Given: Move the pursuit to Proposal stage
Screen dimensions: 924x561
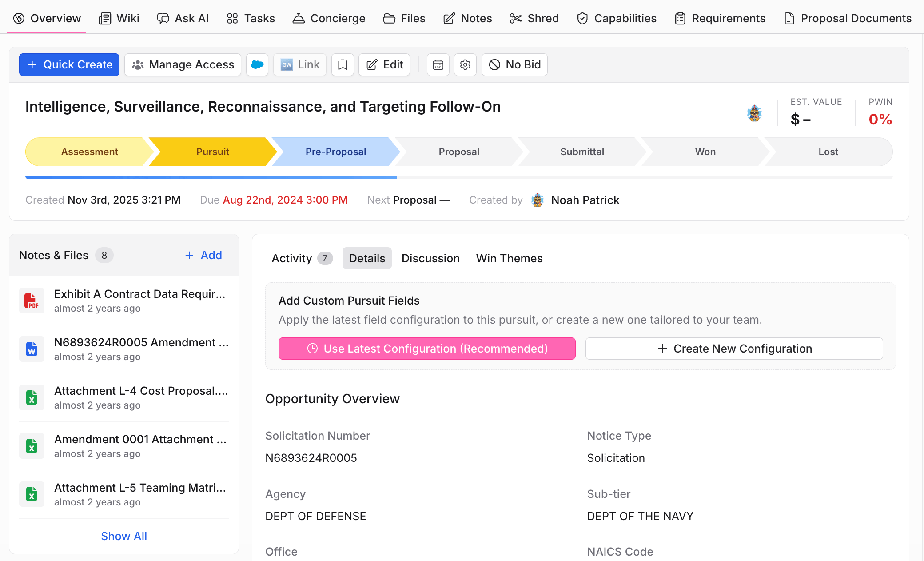Looking at the screenshot, I should [x=459, y=152].
